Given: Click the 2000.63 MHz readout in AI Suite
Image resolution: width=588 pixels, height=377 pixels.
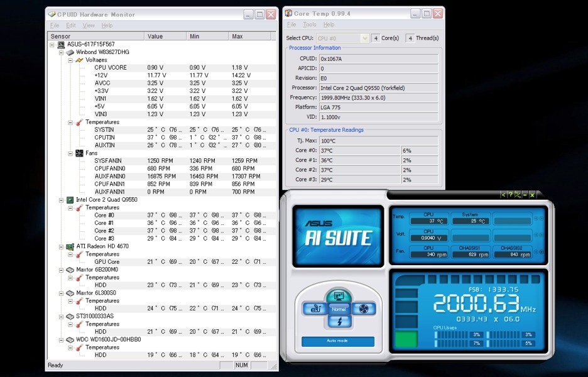Looking at the screenshot, I should pos(484,304).
